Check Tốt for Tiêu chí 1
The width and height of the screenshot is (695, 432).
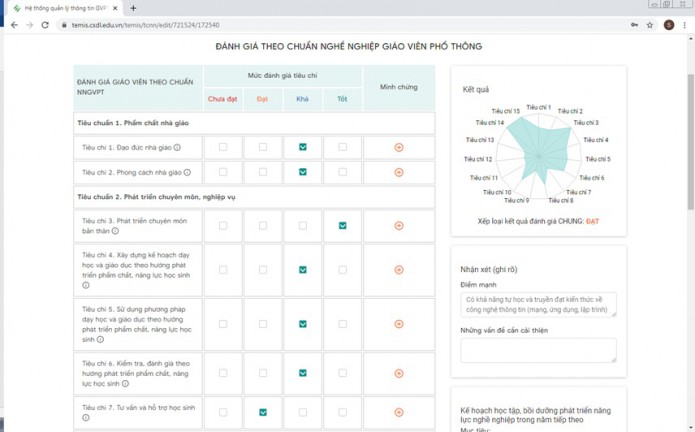tap(343, 147)
